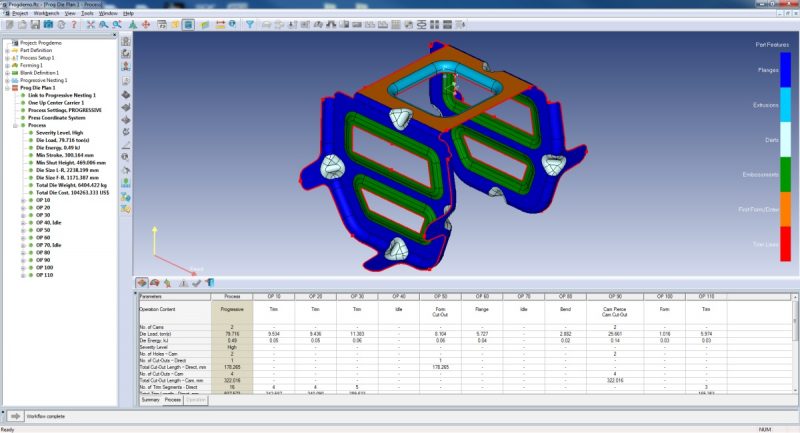Viewport: 800px width, 433px height.
Task: Expand the Part Definition tree node
Action: 7,50
